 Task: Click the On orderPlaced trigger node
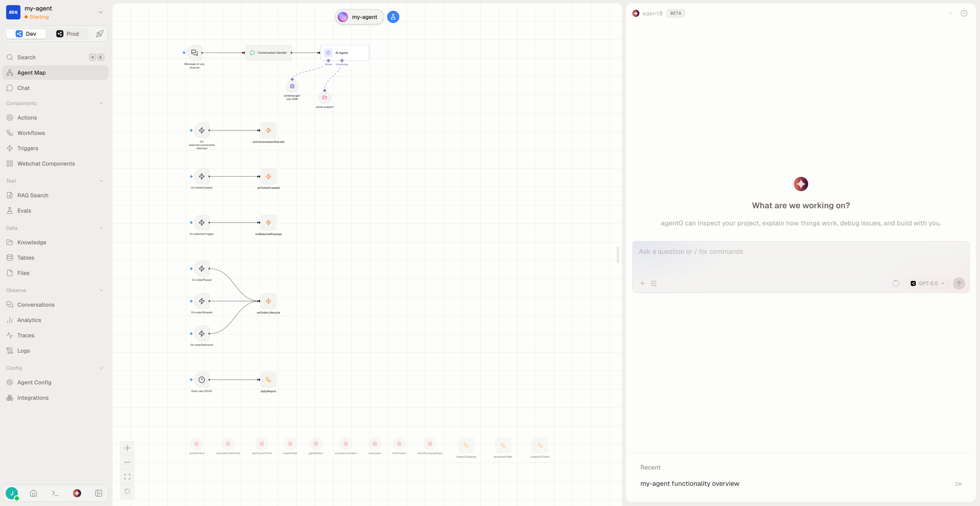tap(202, 268)
